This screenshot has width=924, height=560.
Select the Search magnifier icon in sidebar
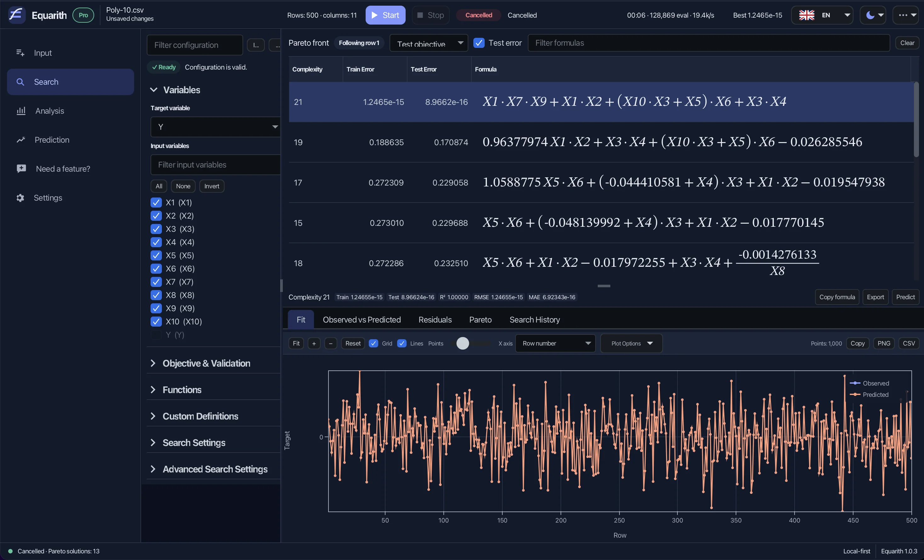point(20,82)
